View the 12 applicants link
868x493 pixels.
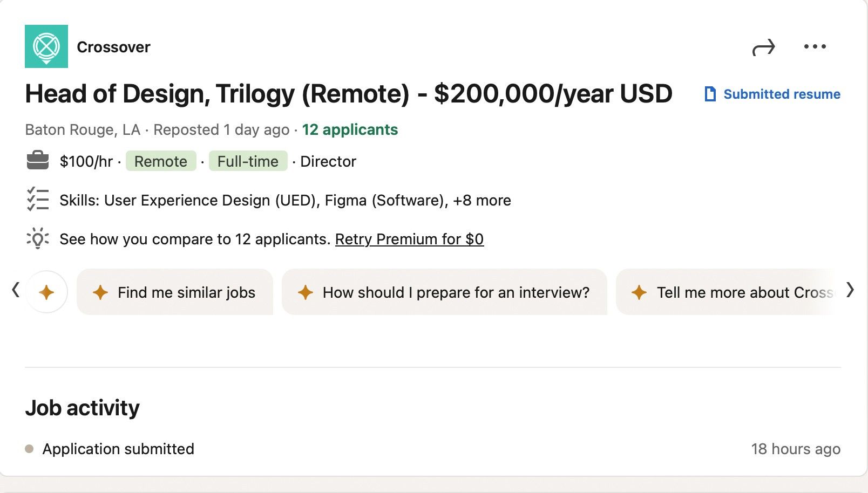click(350, 129)
